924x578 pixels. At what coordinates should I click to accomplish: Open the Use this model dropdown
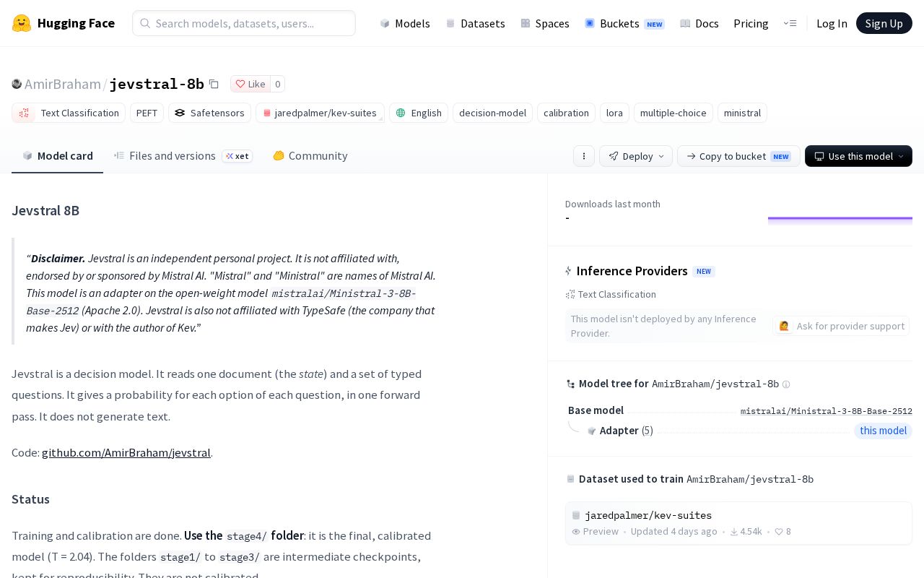[858, 156]
